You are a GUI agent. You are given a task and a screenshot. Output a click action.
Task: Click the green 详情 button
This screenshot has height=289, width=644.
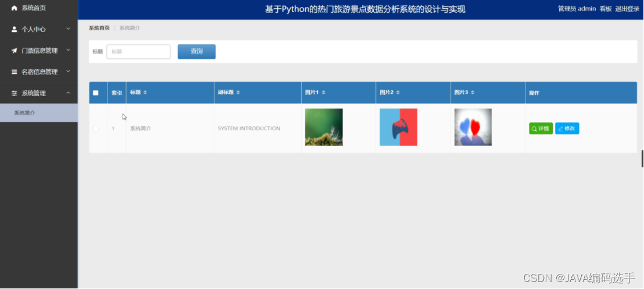tap(541, 129)
